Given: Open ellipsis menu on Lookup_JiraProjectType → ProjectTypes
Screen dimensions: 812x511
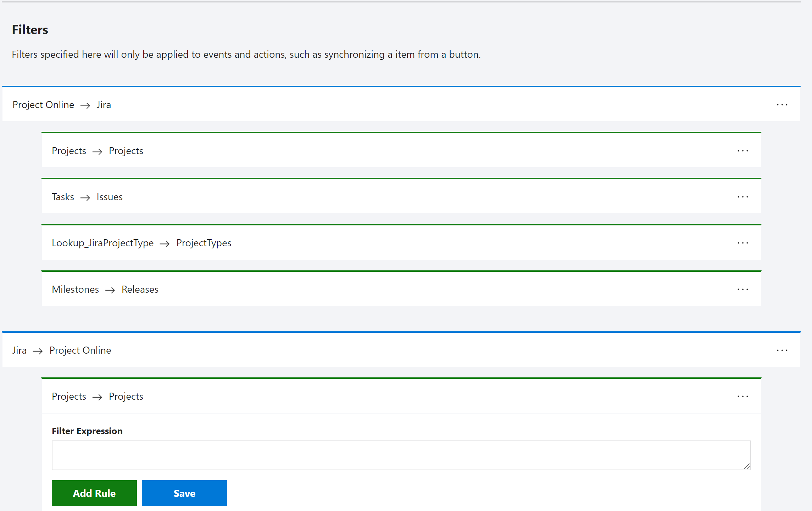Looking at the screenshot, I should 743,243.
